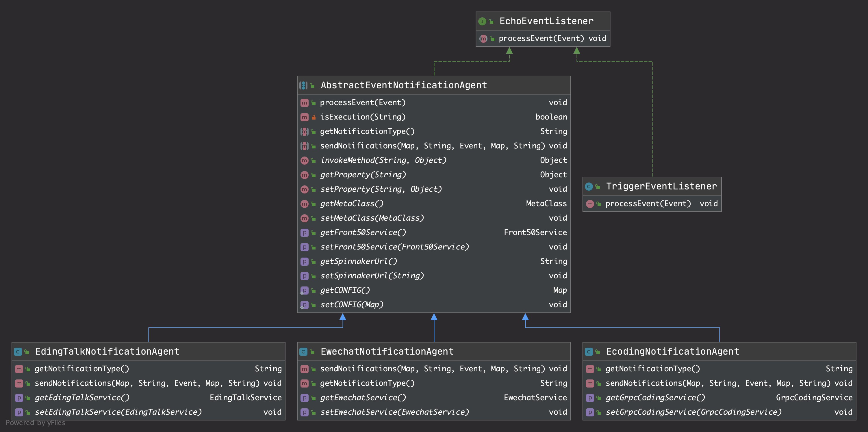This screenshot has width=868, height=432.
Task: Click the method icon next to invokeMethod(String, Object)
Action: [304, 161]
